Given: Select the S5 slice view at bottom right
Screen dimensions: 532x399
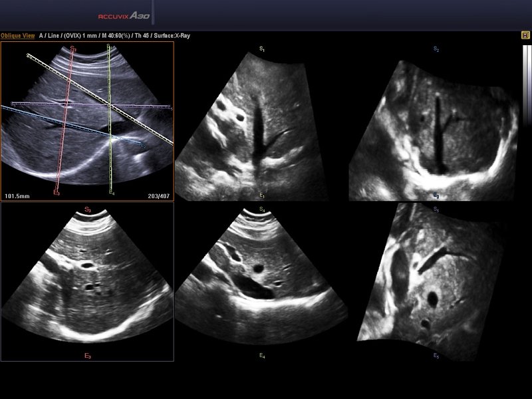Looking at the screenshot, I should coord(436,283).
